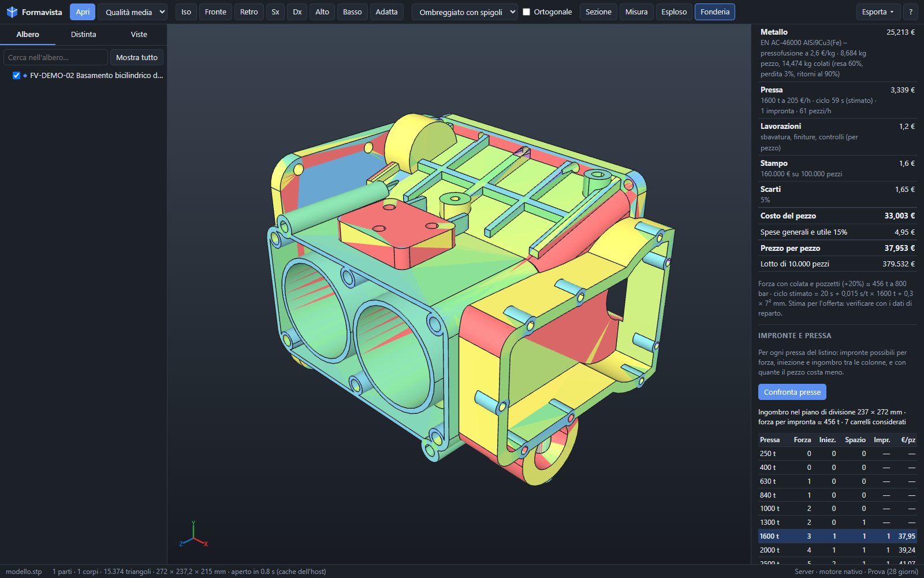Click the XYZ axis orientation gizmo

(193, 535)
